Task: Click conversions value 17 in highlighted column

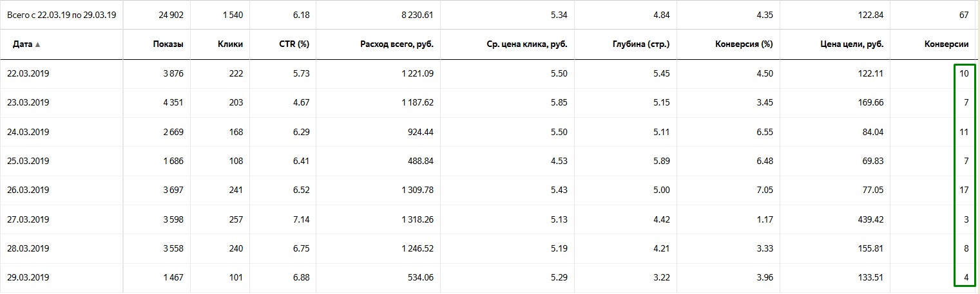Action: 964,190
